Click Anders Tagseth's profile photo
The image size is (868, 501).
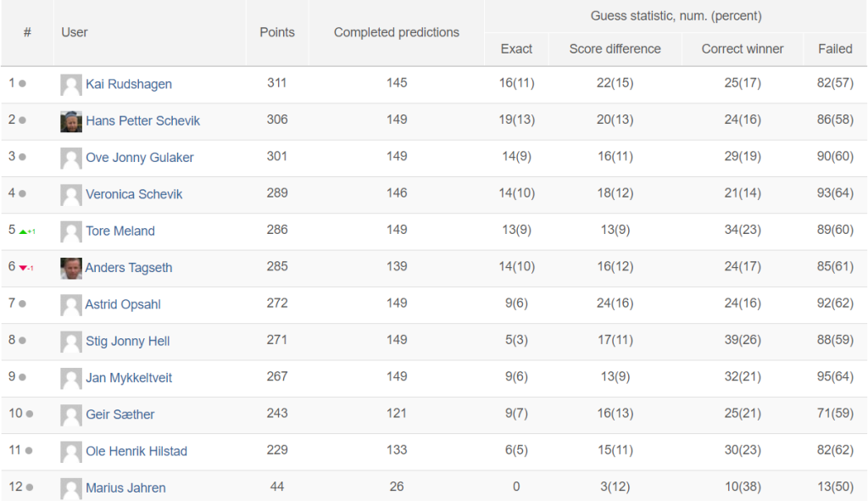coord(71,268)
